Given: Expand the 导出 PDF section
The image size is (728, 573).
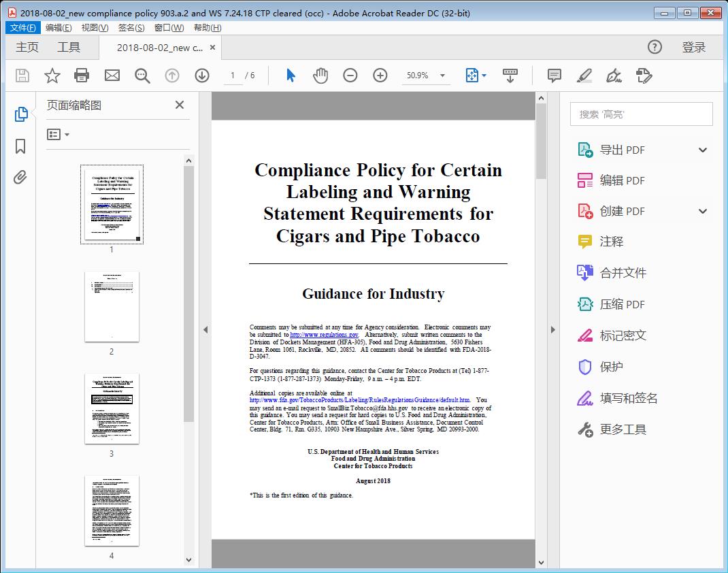Looking at the screenshot, I should [x=703, y=150].
